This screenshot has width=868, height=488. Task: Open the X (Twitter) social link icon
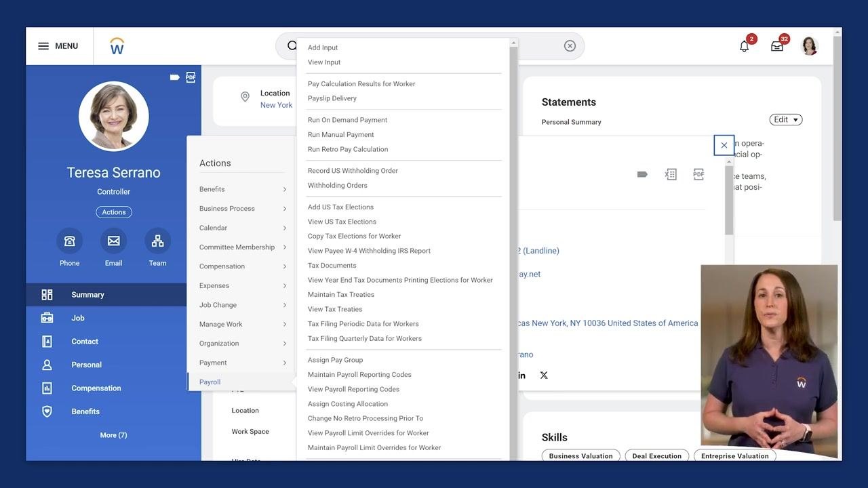[544, 375]
